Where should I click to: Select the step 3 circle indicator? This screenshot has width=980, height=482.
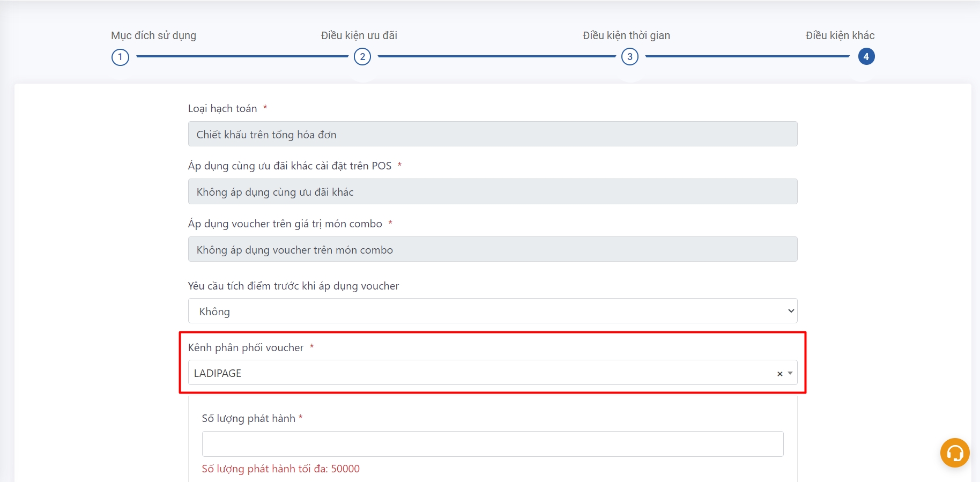[x=629, y=57]
